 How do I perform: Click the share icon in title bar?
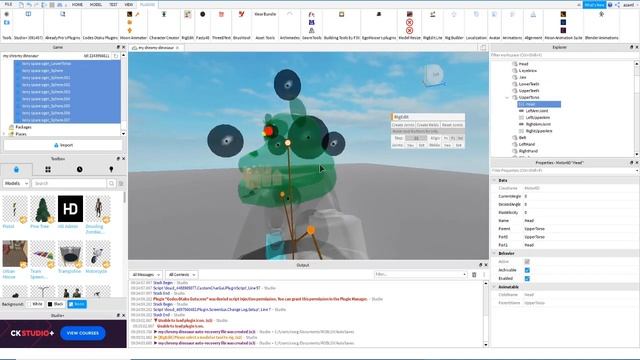click(617, 5)
